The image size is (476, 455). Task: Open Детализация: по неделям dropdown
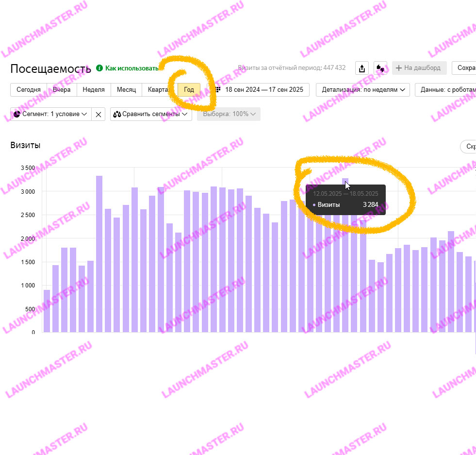coord(362,90)
